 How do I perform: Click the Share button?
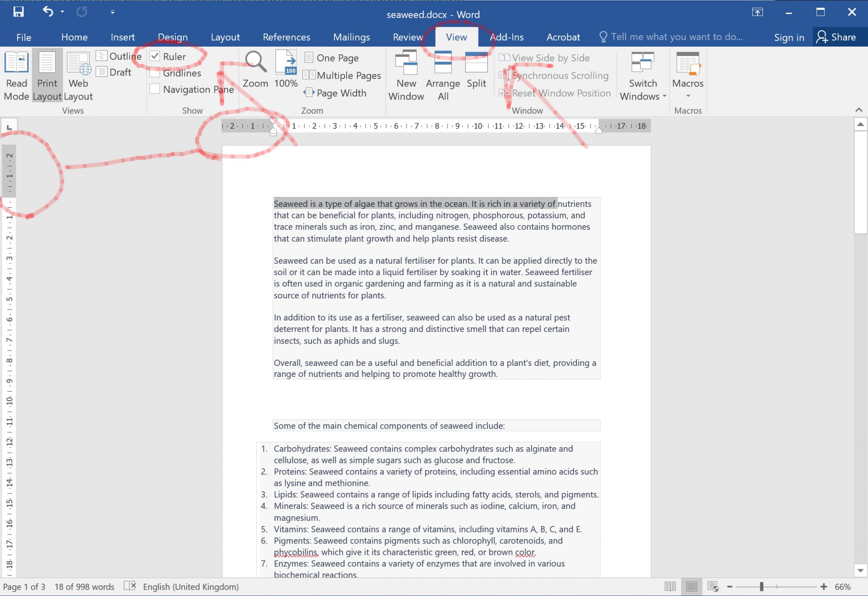pos(839,37)
